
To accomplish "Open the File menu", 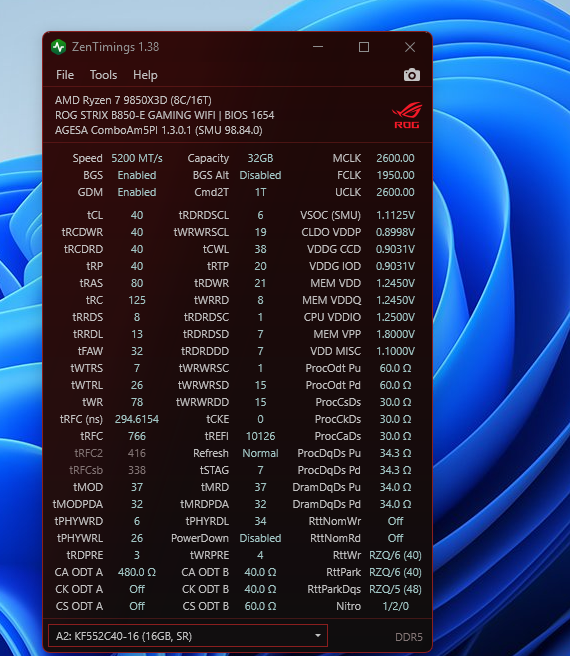I will pos(65,75).
